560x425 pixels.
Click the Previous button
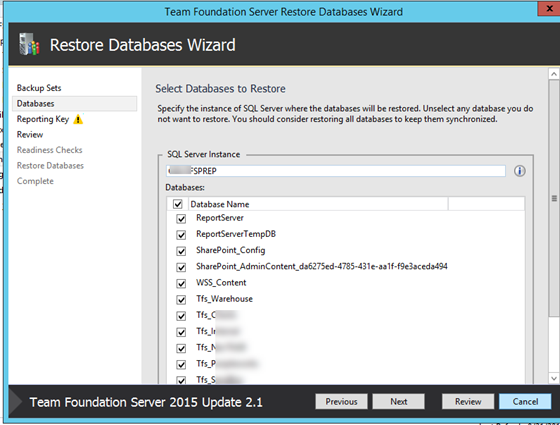pos(341,402)
